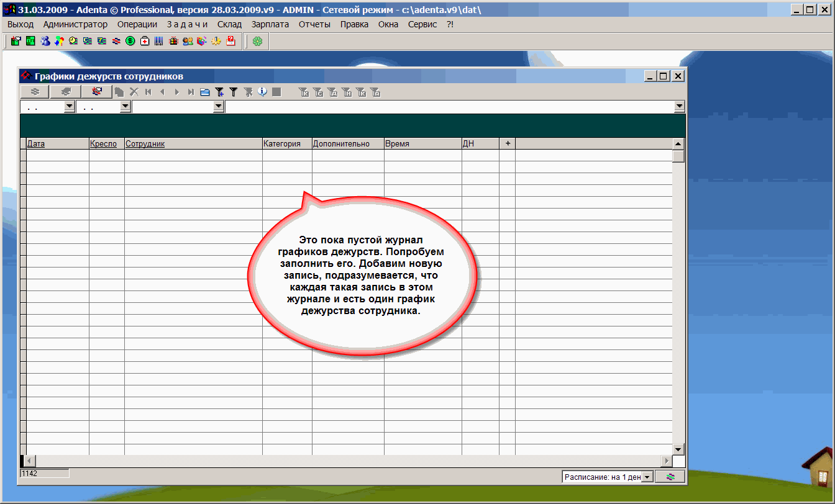Click the green dollar sign toolbar icon

(x=130, y=41)
